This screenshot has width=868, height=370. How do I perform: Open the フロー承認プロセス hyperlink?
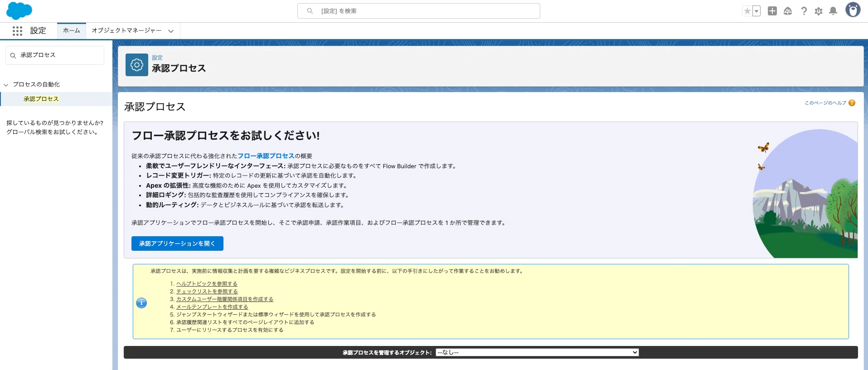point(266,156)
